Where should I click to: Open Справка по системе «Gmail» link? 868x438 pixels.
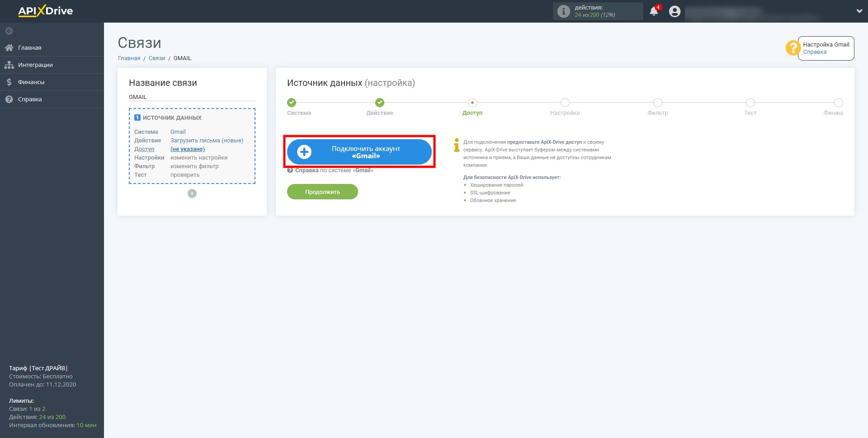coord(334,170)
